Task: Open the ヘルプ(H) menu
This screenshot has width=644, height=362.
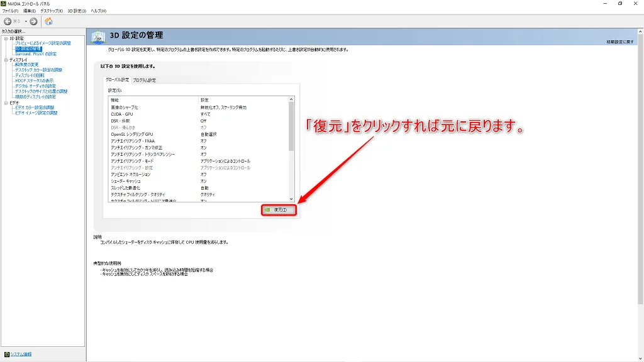Action: coord(99,11)
